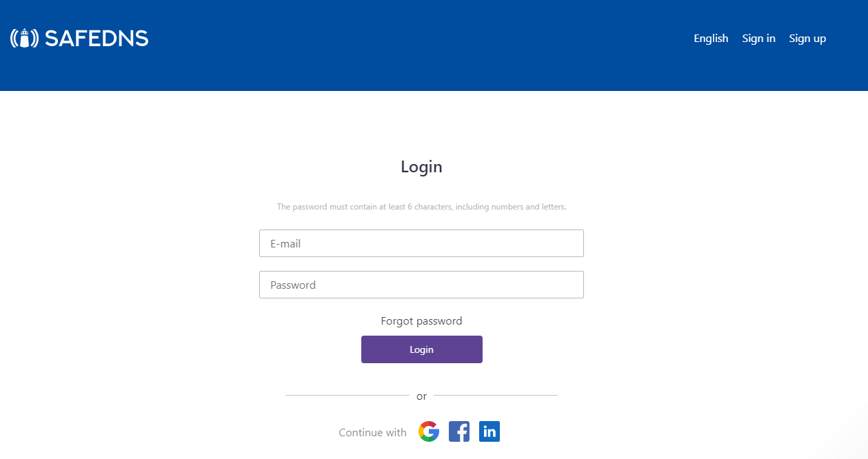
Task: Open the Sign up page link
Action: [x=807, y=39]
